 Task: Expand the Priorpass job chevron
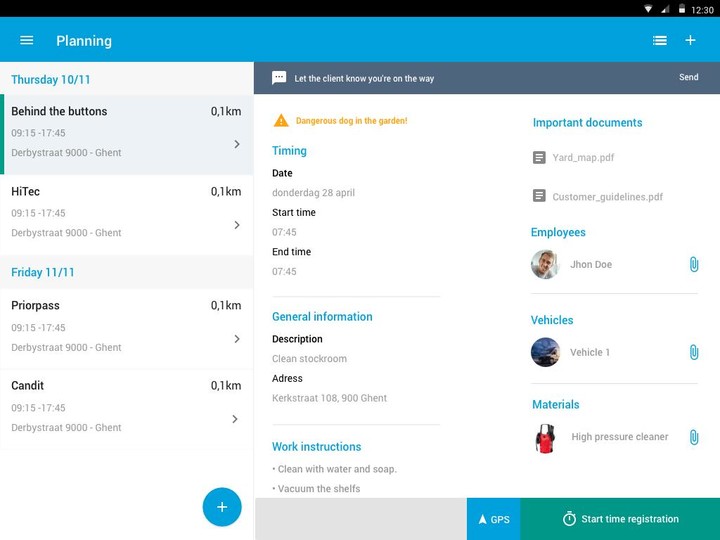237,339
